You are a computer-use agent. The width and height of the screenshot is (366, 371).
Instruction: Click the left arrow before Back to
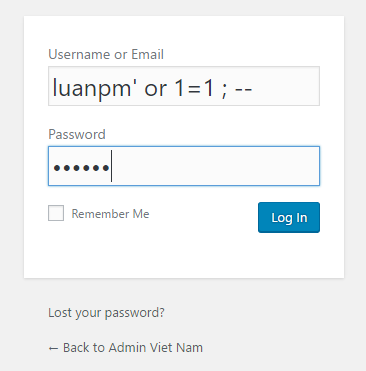point(53,348)
